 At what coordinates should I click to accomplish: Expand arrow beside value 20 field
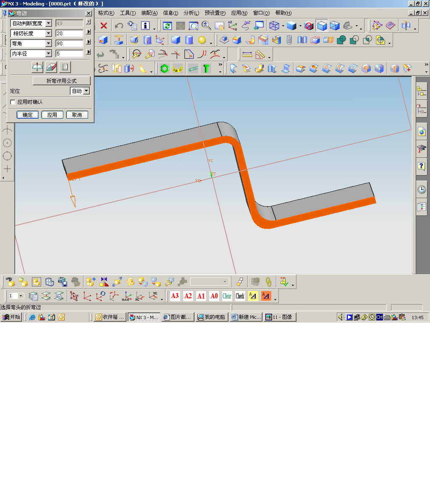[88, 32]
